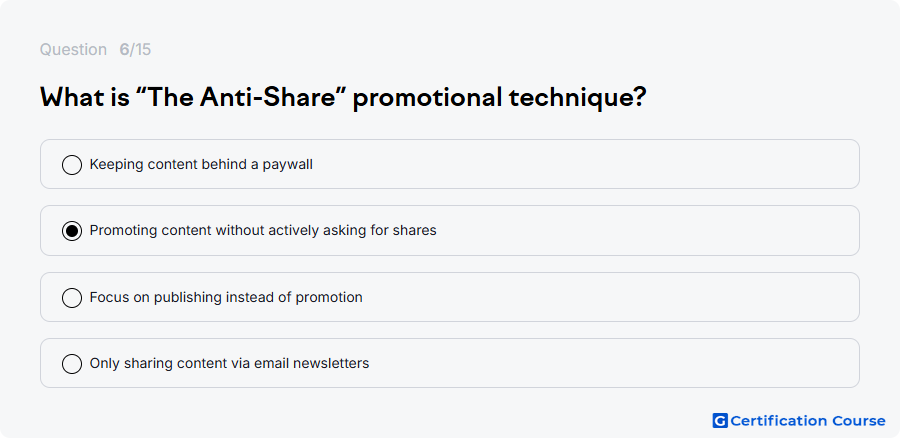Choose the "Focus on publishing instead of promotion" radio button
The height and width of the screenshot is (438, 900).
coord(72,298)
